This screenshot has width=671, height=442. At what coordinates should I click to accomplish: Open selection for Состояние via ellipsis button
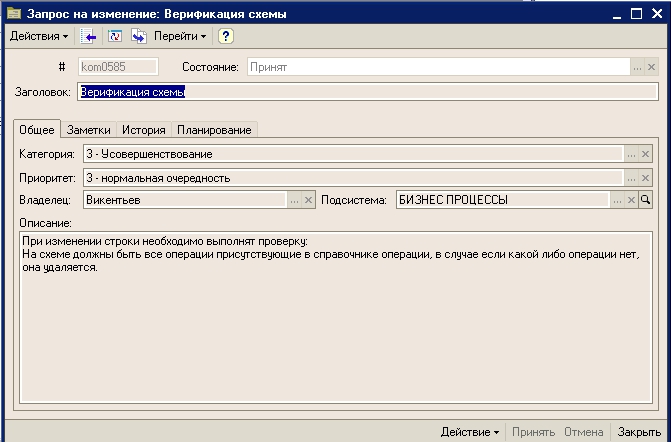pos(637,68)
